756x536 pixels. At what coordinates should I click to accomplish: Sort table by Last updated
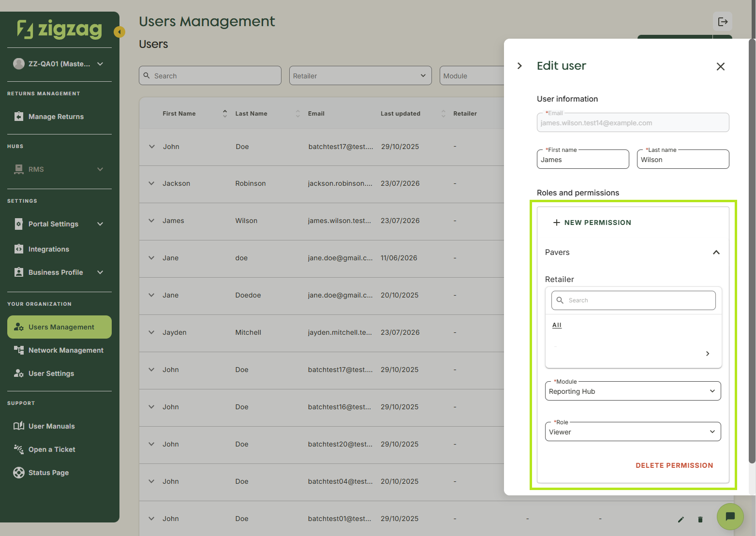tap(443, 114)
